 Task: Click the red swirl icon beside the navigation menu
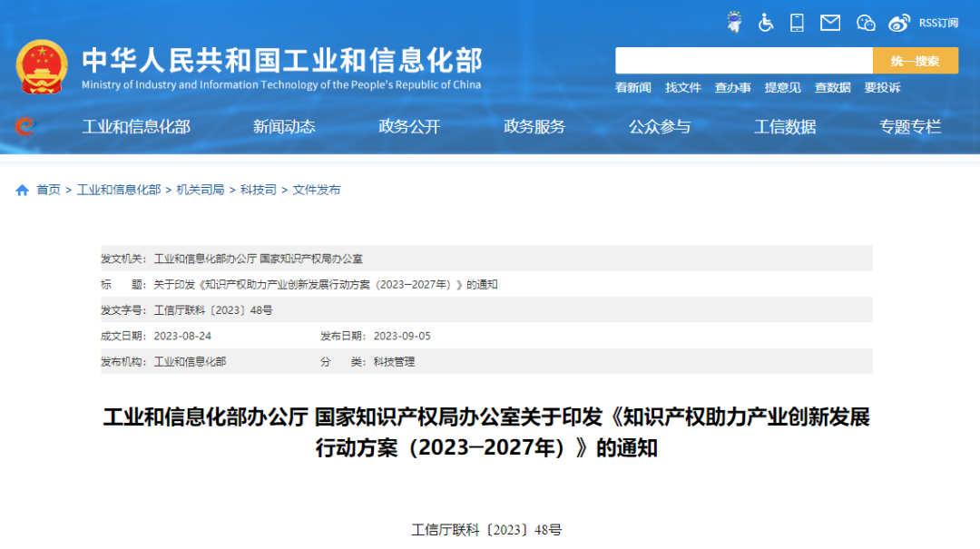[25, 126]
